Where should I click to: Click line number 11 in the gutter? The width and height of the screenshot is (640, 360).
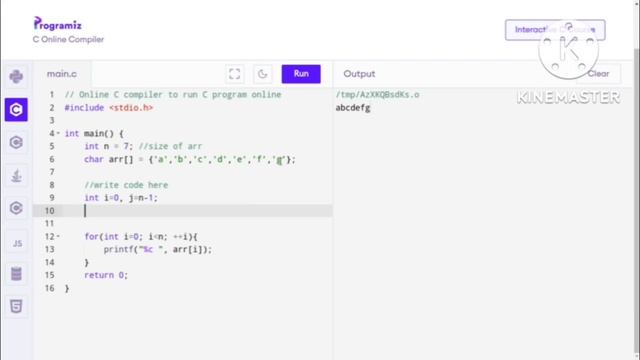tap(49, 223)
